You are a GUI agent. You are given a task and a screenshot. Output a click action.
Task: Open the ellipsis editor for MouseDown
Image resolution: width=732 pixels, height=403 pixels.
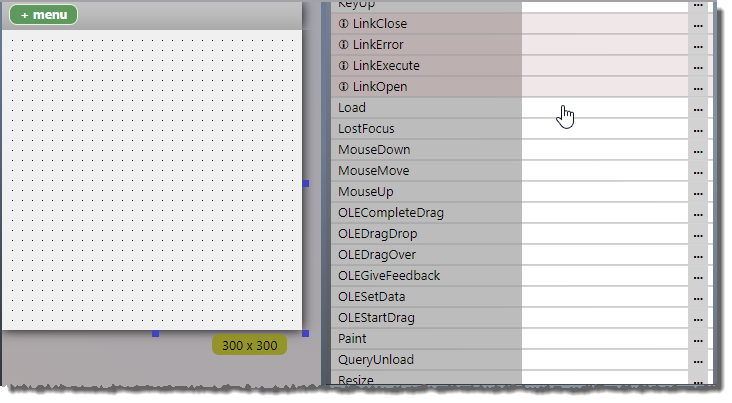(698, 150)
